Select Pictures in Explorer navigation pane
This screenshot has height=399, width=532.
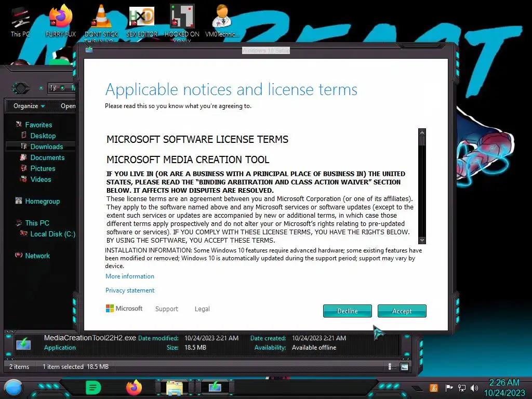point(43,168)
